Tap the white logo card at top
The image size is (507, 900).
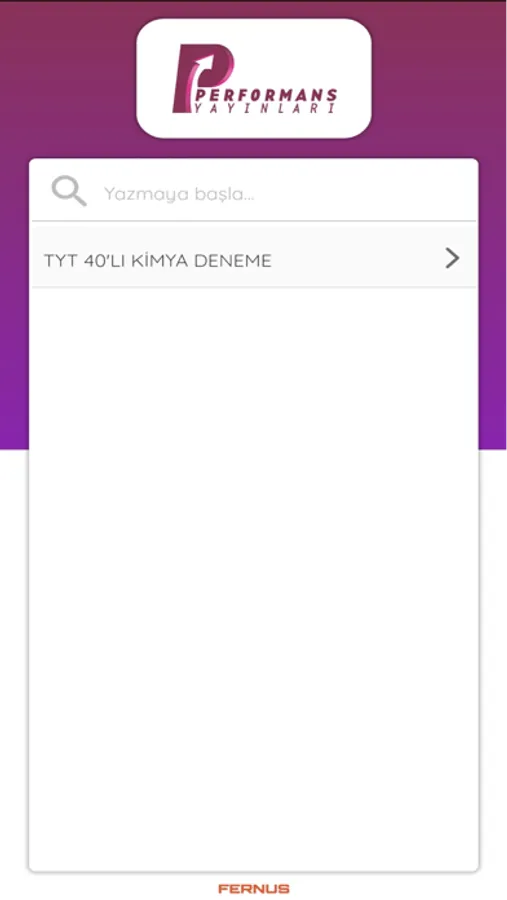tap(254, 78)
